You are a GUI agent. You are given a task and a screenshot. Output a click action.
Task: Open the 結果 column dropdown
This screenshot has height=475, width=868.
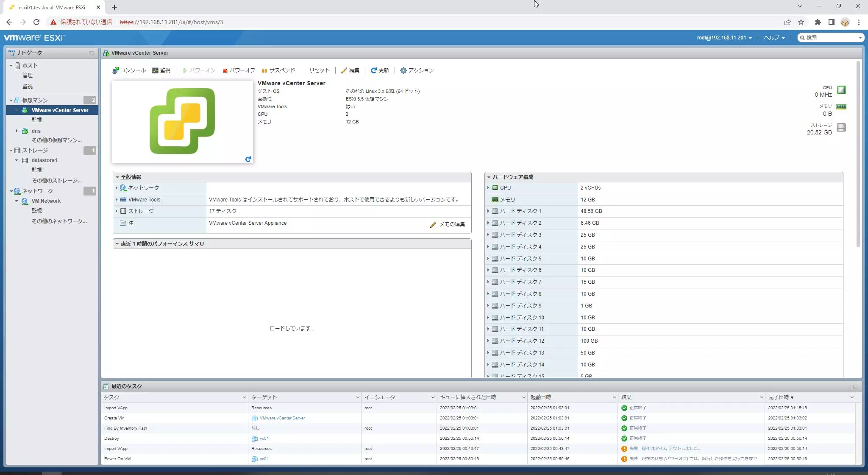coord(761,397)
